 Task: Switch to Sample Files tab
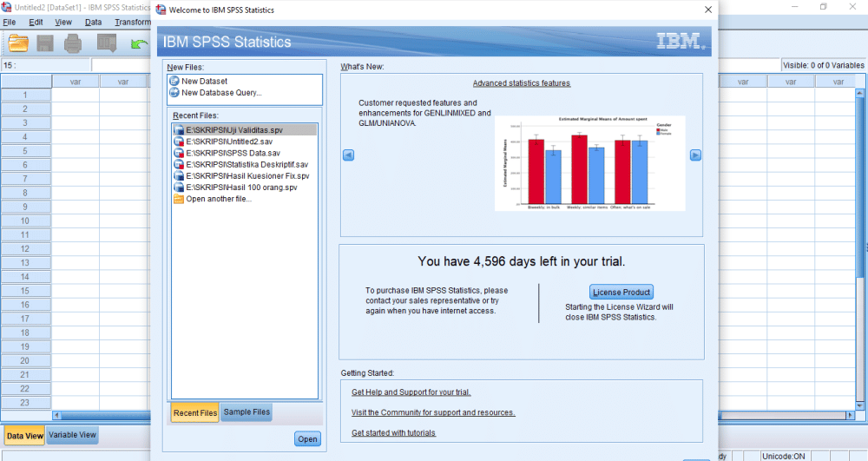247,412
